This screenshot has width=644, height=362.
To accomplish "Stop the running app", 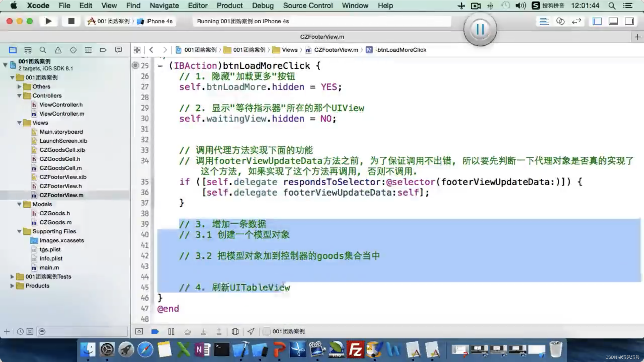I will (71, 21).
